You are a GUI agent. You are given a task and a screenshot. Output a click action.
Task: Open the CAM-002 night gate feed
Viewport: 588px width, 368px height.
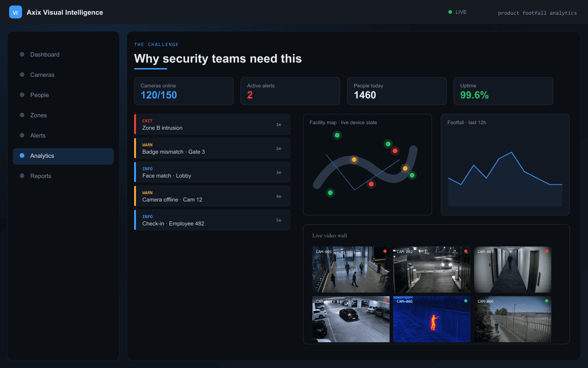tap(432, 270)
